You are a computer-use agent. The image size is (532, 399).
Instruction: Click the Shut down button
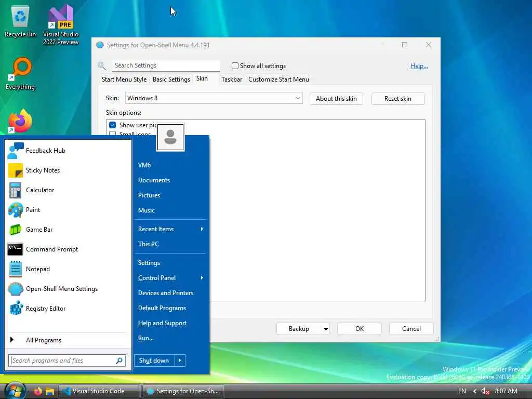(x=154, y=361)
